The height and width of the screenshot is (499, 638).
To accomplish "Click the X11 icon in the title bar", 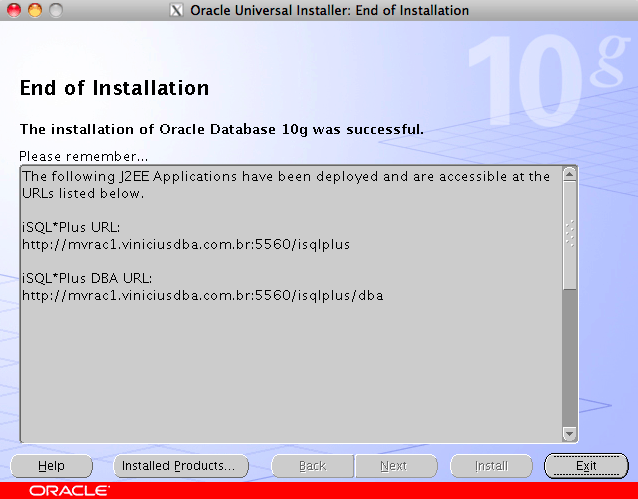I will tap(177, 10).
